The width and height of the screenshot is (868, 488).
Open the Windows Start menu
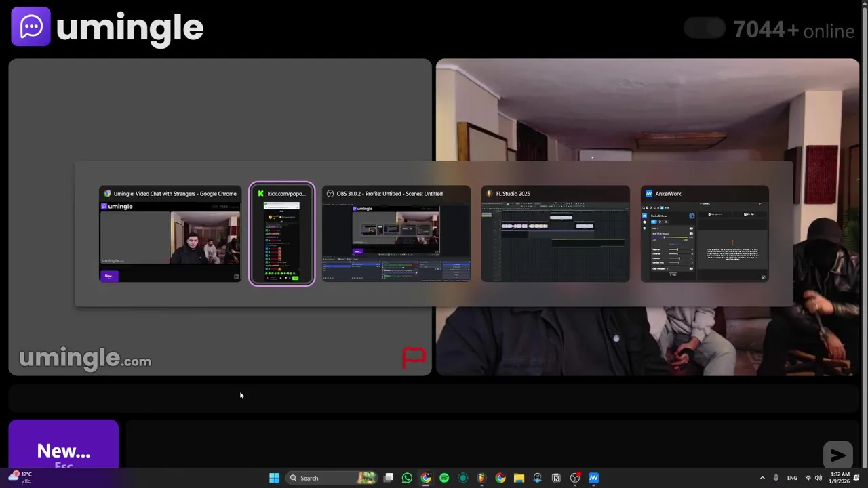274,478
